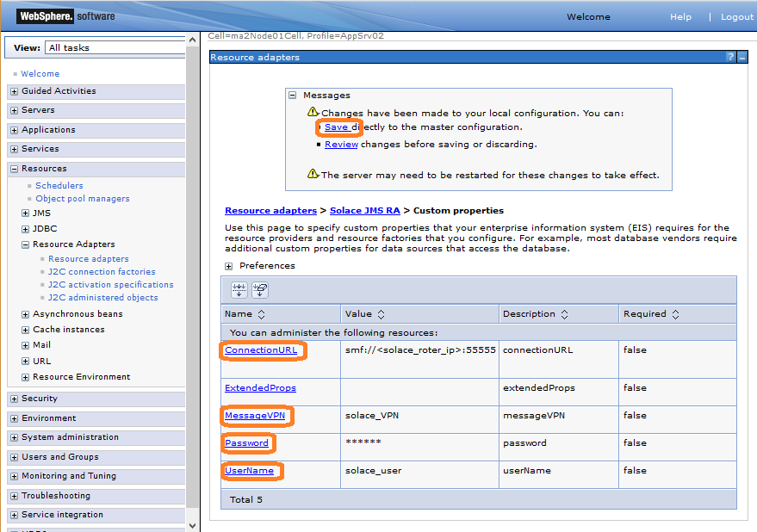757x532 pixels.
Task: Click the clear filter icon
Action: [259, 290]
